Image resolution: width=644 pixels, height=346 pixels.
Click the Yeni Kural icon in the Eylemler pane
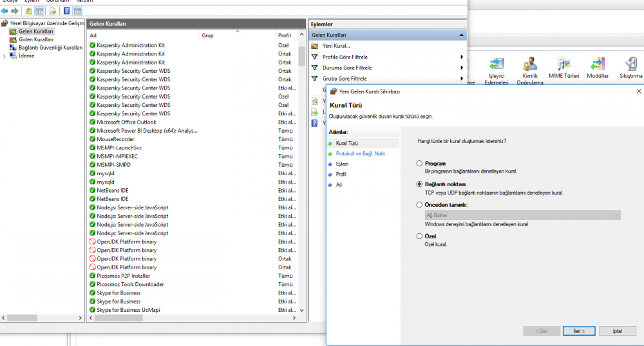[x=315, y=46]
